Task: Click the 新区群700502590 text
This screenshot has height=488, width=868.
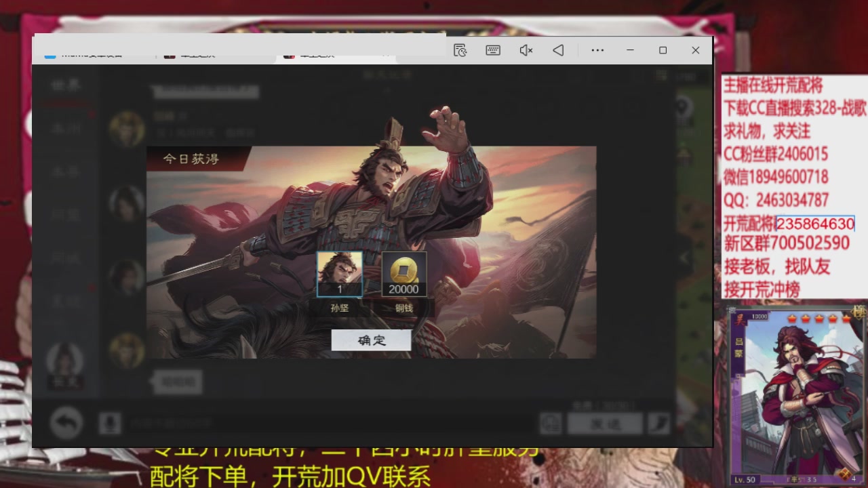Action: tap(787, 243)
